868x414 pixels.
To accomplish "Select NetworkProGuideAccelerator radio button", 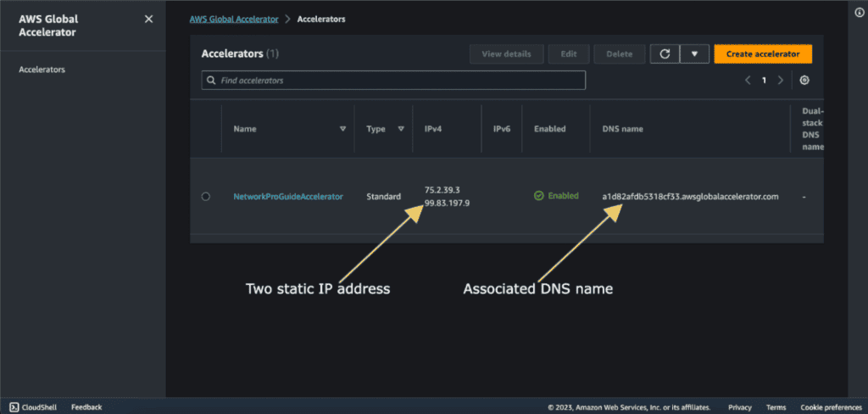I will click(x=206, y=196).
